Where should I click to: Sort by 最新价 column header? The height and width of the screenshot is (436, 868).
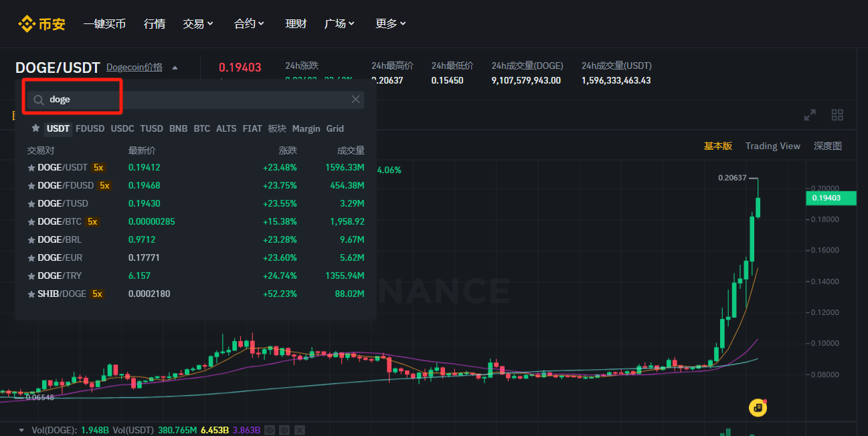pos(142,150)
